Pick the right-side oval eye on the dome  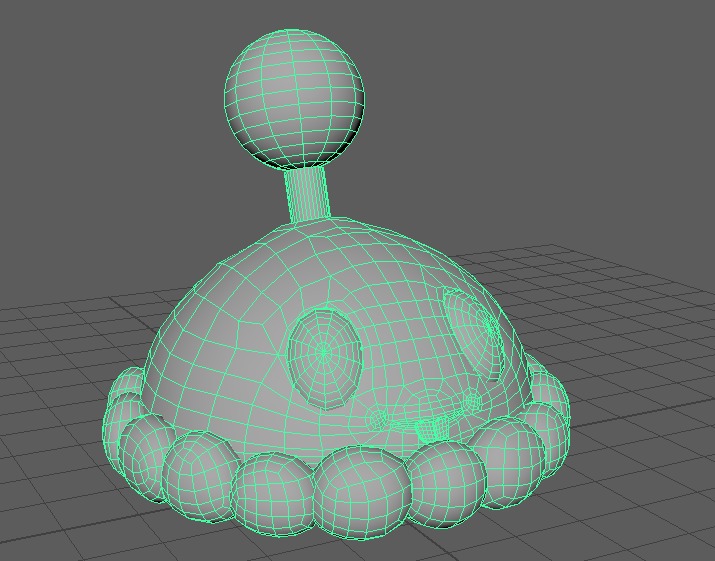[x=473, y=333]
